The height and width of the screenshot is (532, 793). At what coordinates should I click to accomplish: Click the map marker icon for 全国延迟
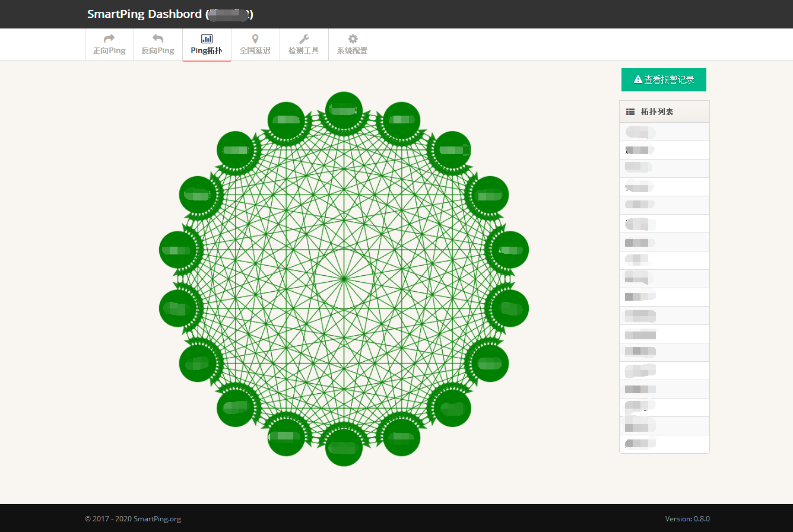255,39
